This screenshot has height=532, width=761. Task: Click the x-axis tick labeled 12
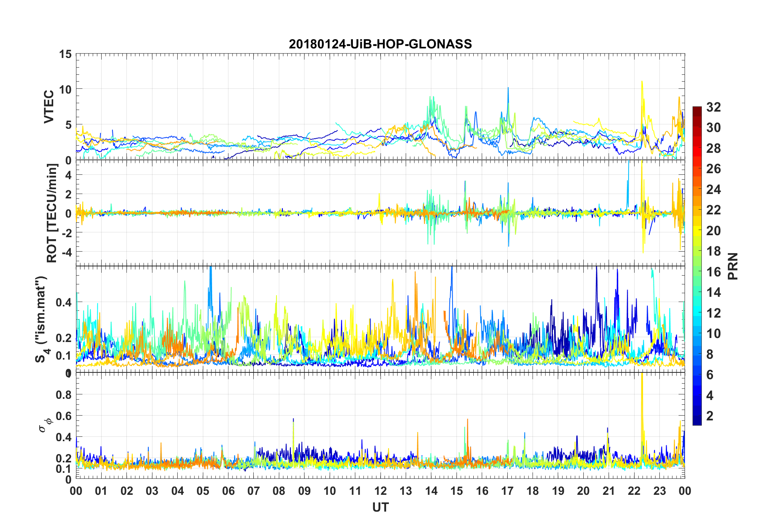tap(380, 491)
